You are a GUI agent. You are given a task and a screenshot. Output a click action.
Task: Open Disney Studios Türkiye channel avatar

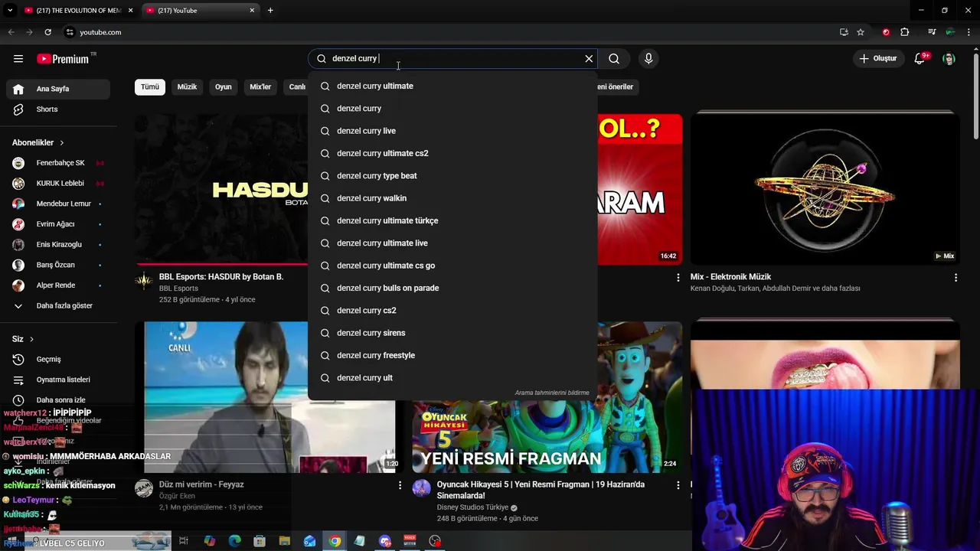click(422, 488)
